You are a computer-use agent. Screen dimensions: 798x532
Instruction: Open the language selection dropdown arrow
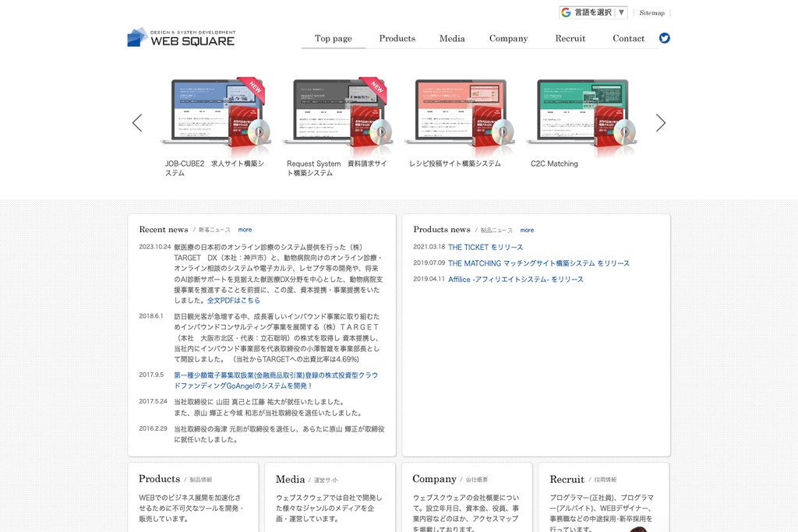tap(621, 12)
